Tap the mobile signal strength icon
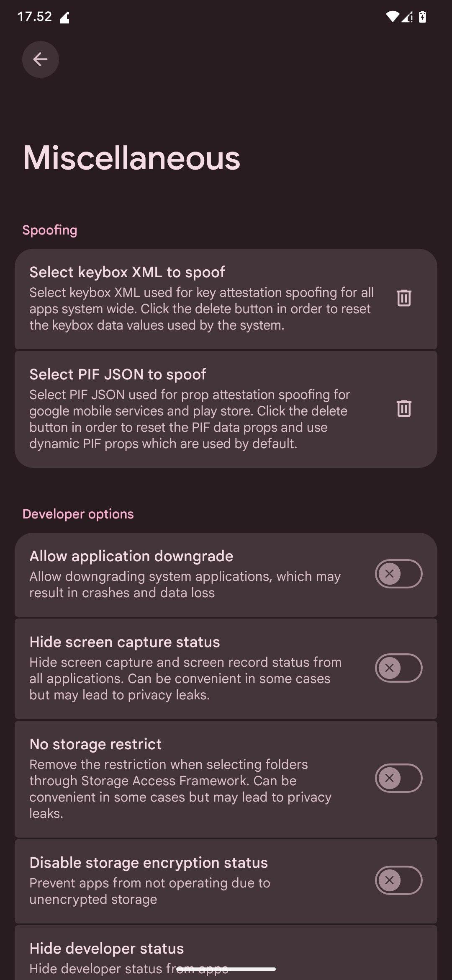The image size is (452, 980). (407, 17)
